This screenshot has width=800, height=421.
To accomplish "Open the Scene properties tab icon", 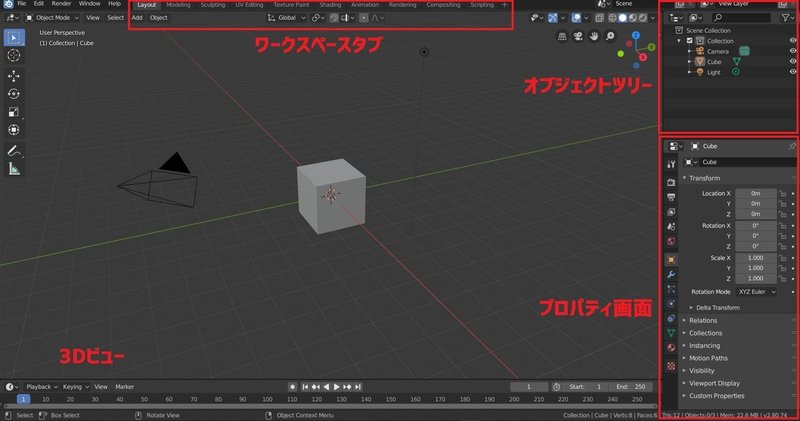I will (671, 227).
